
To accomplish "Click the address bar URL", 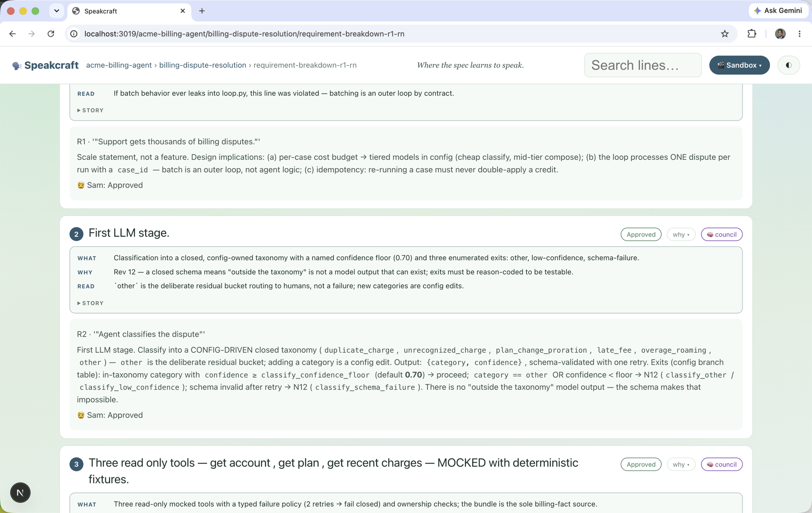I will coord(244,34).
